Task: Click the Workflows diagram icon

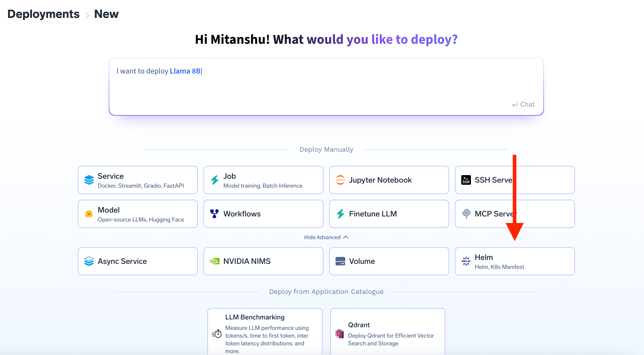Action: tap(214, 214)
